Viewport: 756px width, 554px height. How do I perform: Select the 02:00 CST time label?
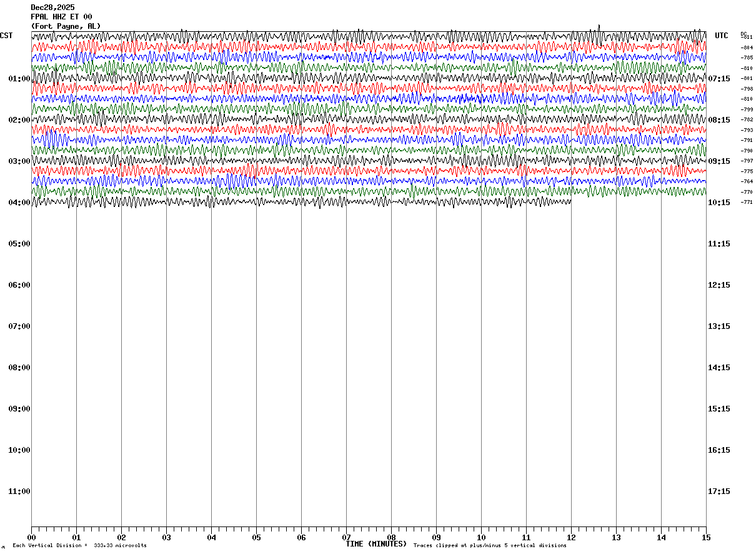pyautogui.click(x=19, y=120)
